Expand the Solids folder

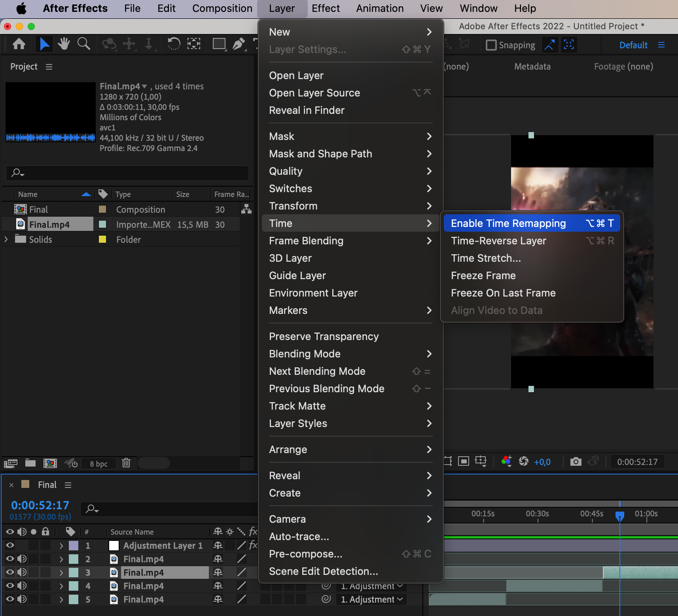(6, 240)
